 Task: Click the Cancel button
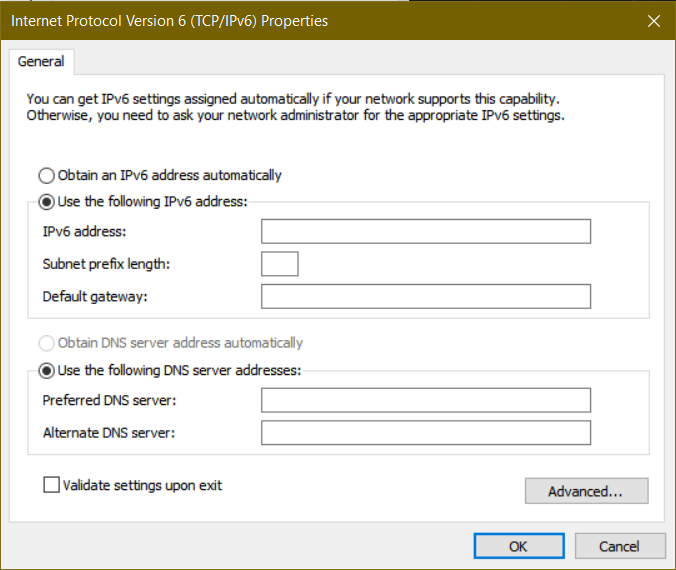coord(620,546)
